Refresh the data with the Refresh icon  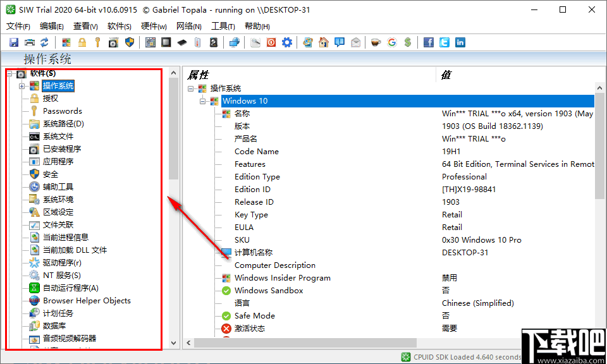coord(44,42)
